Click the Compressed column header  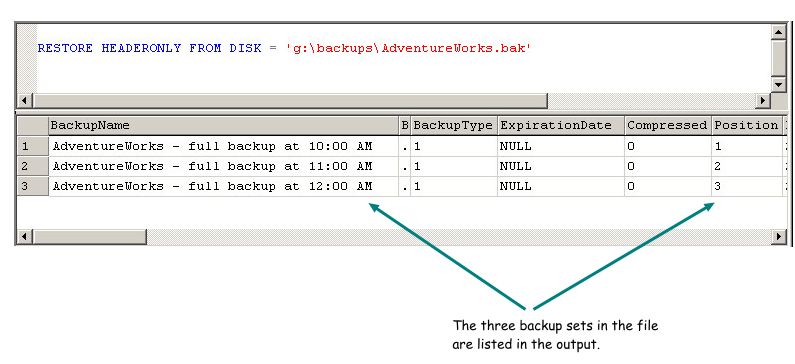(668, 125)
